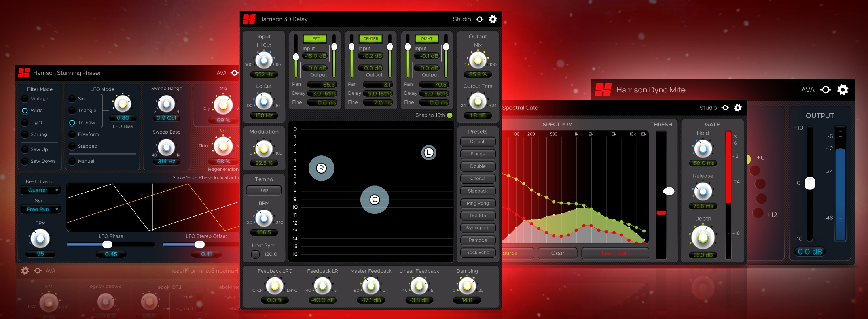Open the Sync Free Run dropdown
Viewport: 868px width, 319px height.
[40, 209]
